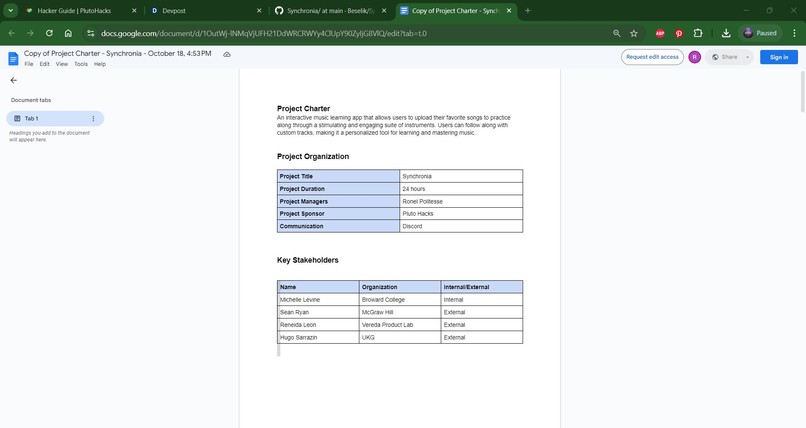Open Chrome three-dot menu
This screenshot has width=806, height=428.
pyautogui.click(x=794, y=33)
